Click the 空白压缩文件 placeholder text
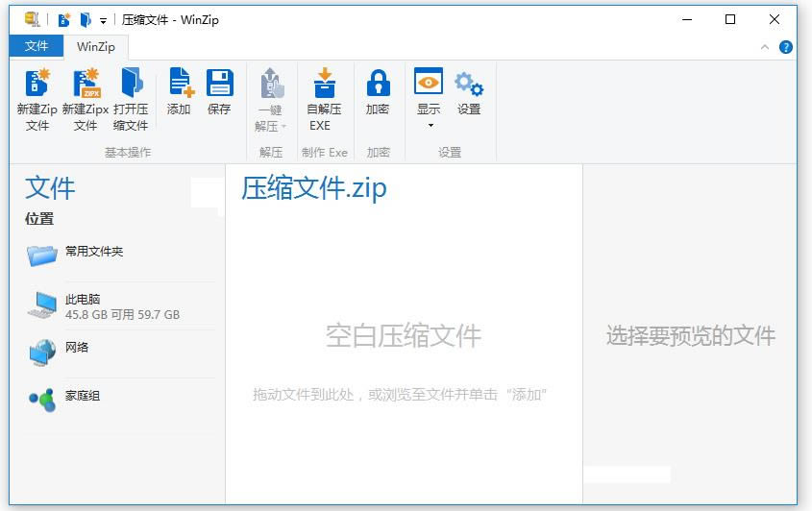This screenshot has width=812, height=511. (x=404, y=335)
